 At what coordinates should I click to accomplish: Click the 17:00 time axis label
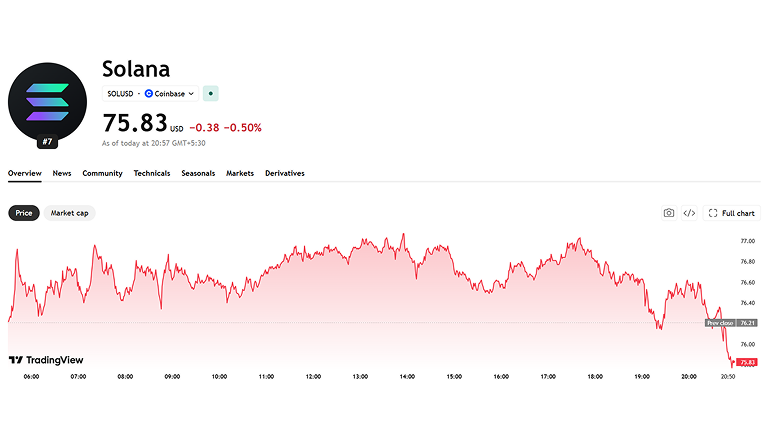pos(548,377)
